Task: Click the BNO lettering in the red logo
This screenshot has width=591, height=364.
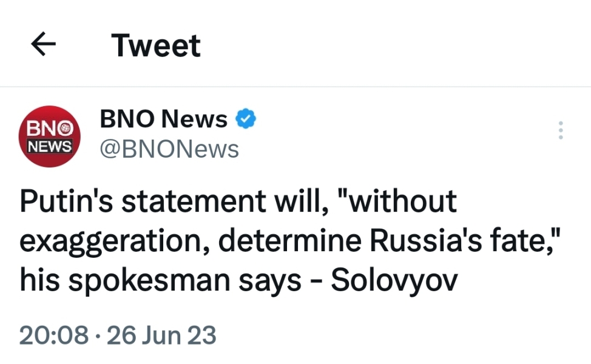Action: (x=50, y=129)
